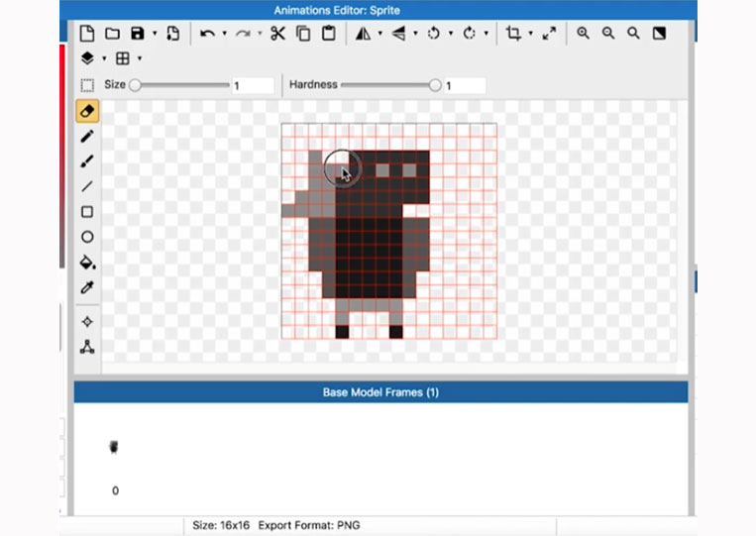The width and height of the screenshot is (756, 536).
Task: Copy selection with the copy icon
Action: [303, 34]
